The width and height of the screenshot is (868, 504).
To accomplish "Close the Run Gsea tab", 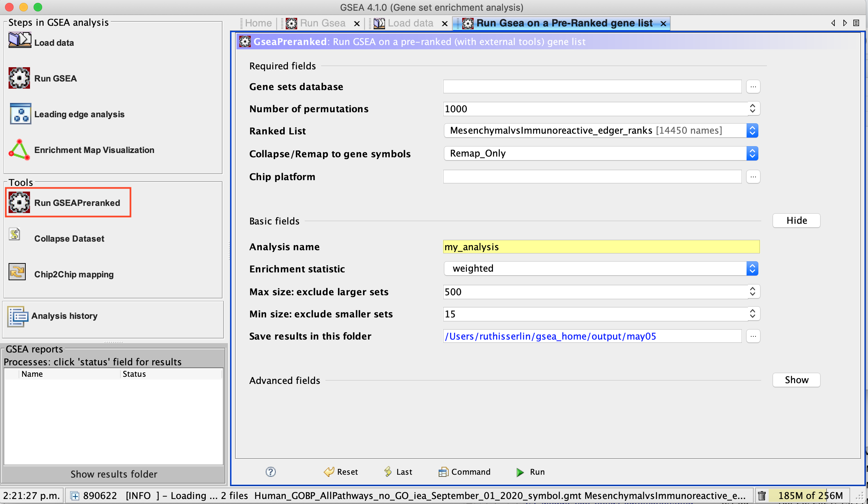I will click(356, 24).
